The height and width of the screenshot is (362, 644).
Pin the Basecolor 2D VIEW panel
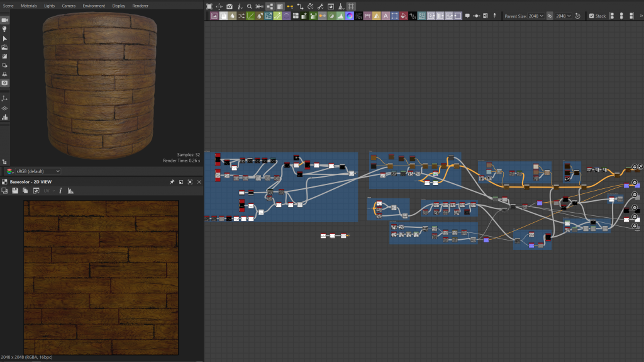click(x=172, y=182)
